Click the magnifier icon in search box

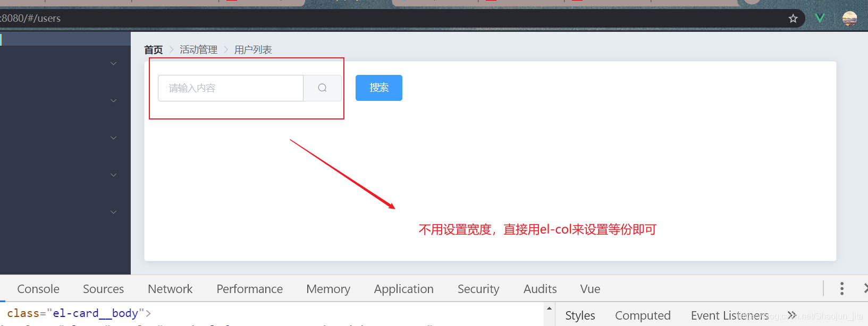point(322,88)
